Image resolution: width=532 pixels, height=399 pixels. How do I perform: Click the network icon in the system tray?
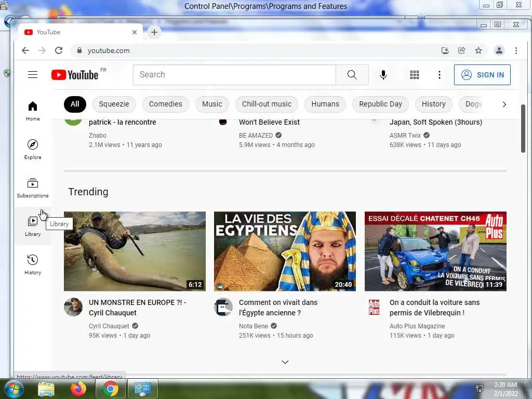click(x=480, y=389)
